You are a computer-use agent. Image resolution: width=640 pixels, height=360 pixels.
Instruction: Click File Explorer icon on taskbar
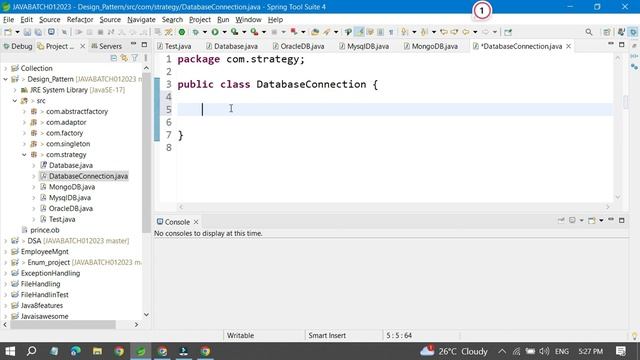click(x=97, y=351)
